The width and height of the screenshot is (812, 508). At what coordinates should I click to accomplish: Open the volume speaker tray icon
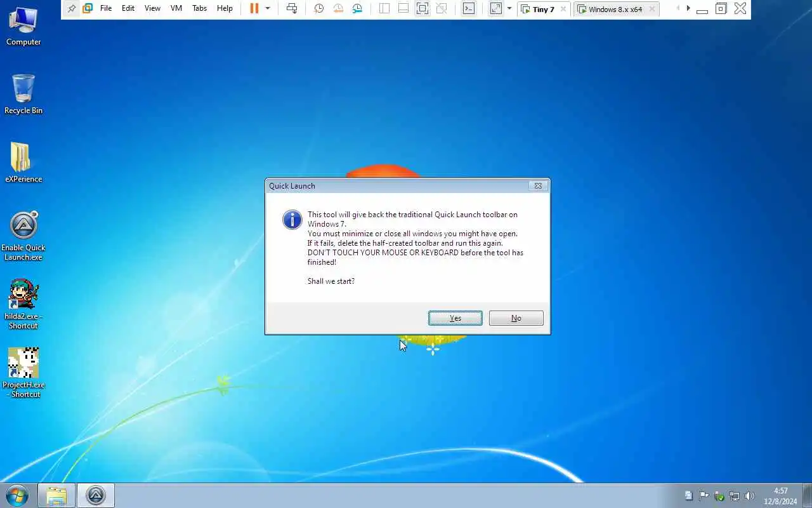pos(750,496)
